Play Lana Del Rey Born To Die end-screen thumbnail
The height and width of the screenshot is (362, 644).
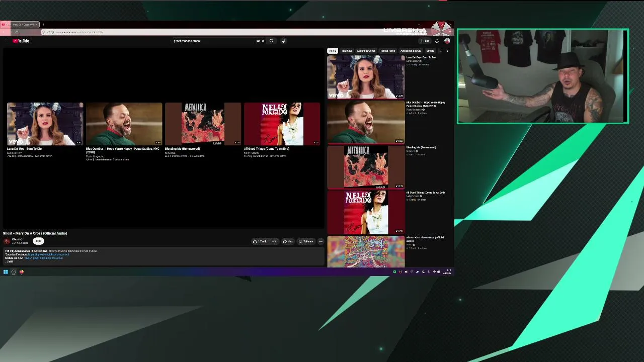(x=45, y=124)
